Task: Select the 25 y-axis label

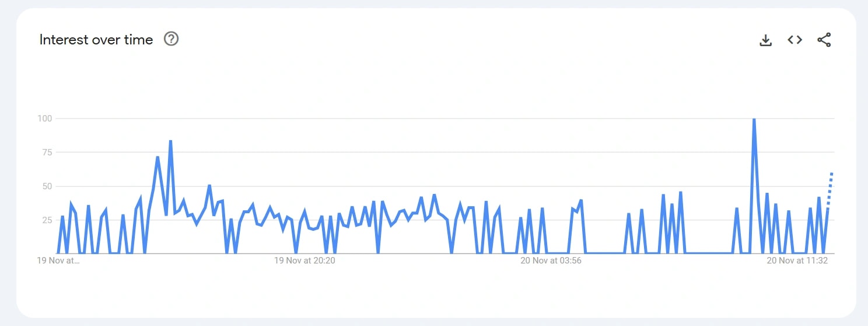Action: click(47, 220)
